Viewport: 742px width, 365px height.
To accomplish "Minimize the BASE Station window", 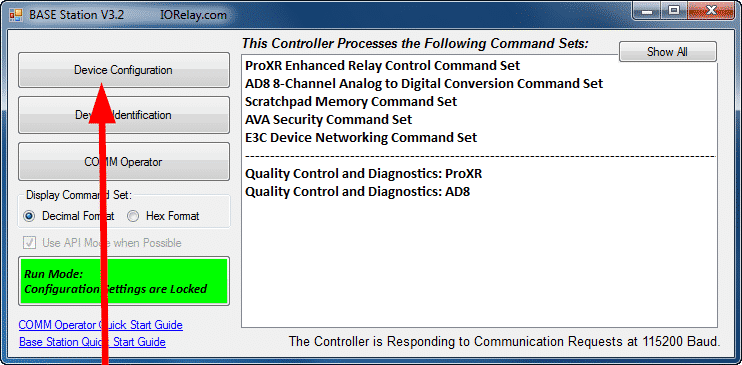I will (646, 11).
